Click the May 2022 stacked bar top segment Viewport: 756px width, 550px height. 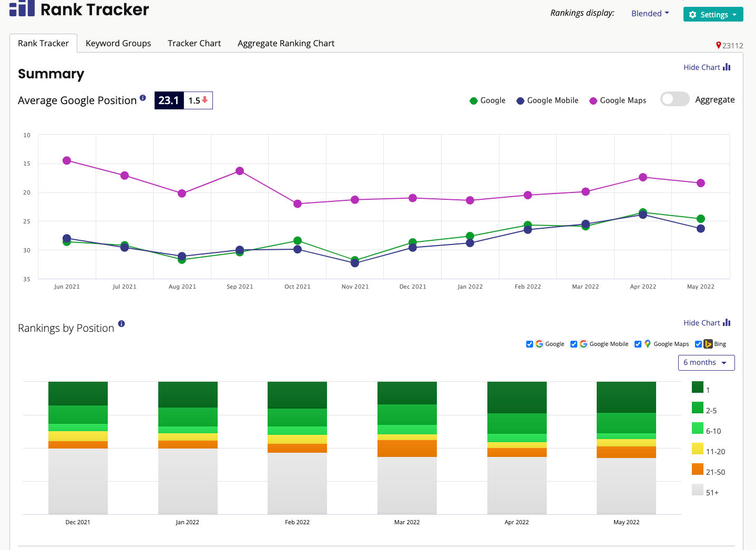626,397
